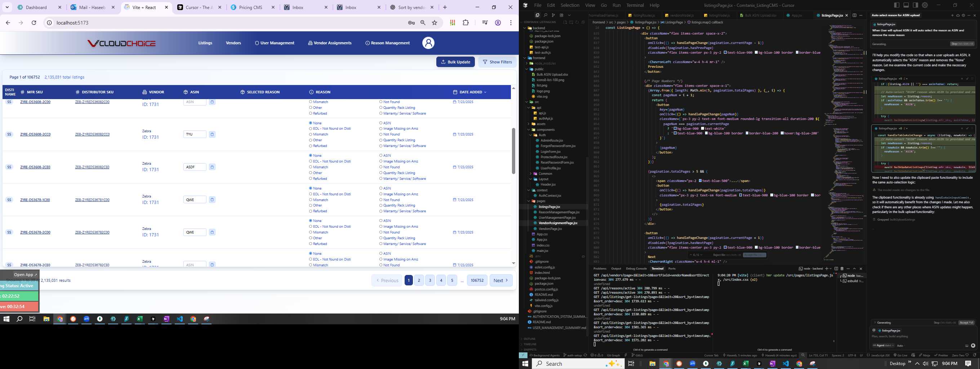Screen dimensions: 980x369
Task: Open Chrome's Extensions puzzle icon
Action: coord(465,23)
